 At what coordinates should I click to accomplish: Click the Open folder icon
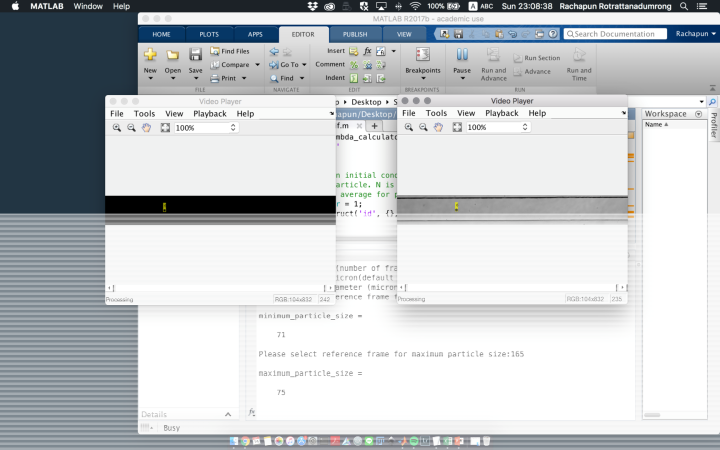173,56
